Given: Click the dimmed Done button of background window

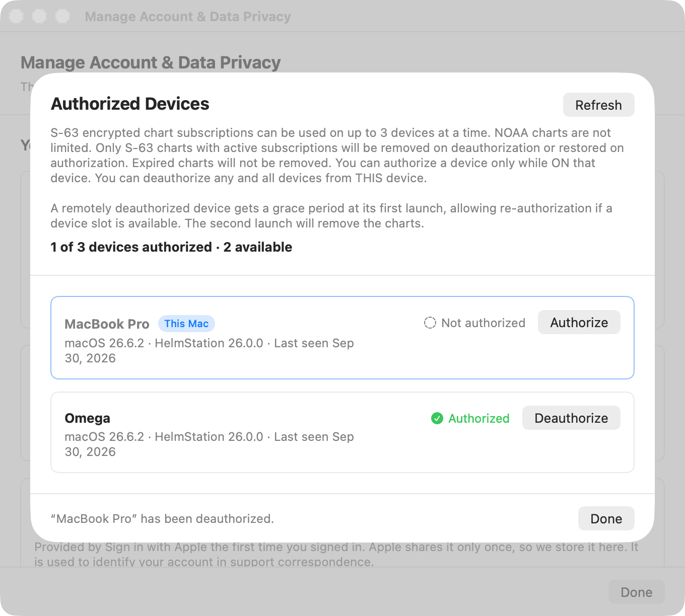Looking at the screenshot, I should pyautogui.click(x=636, y=592).
